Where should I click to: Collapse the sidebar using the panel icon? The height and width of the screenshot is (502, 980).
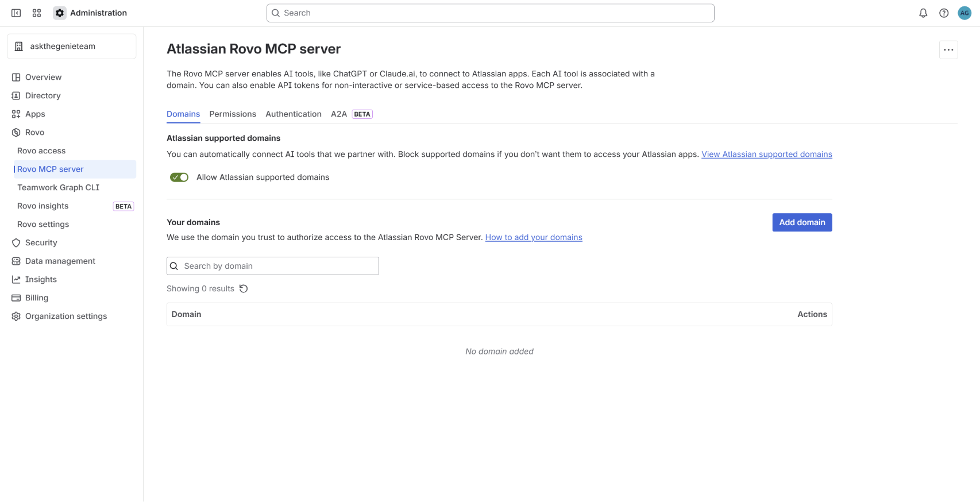pos(16,13)
